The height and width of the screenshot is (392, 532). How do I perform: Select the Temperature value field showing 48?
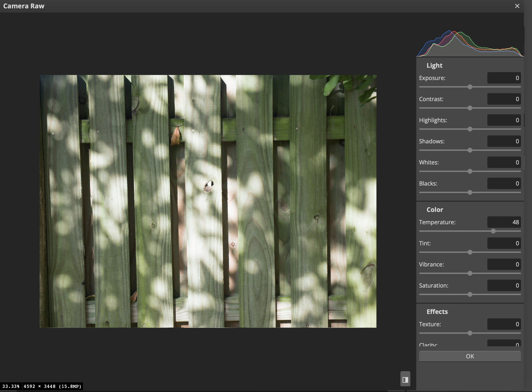pyautogui.click(x=504, y=222)
